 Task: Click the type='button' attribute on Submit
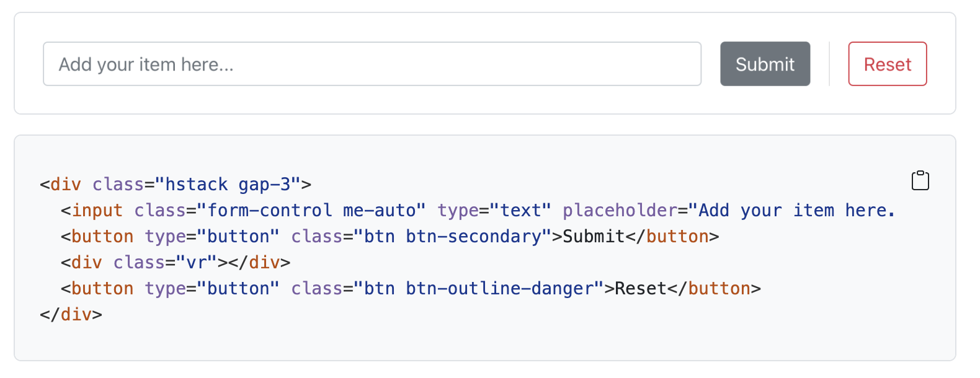pos(211,236)
